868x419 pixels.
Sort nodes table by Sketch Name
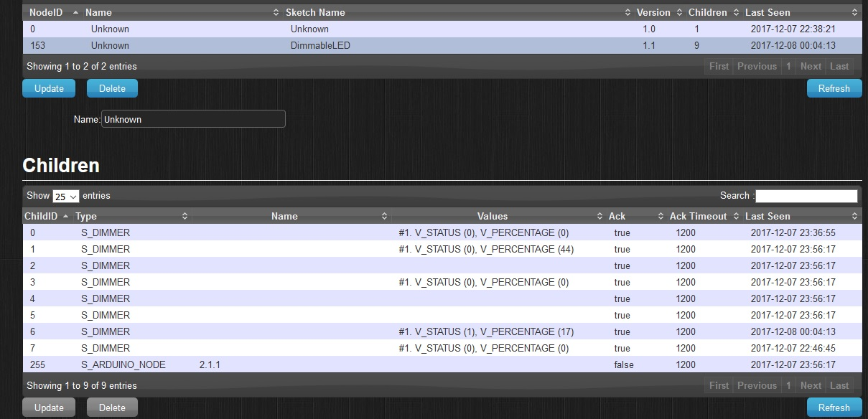pos(315,12)
